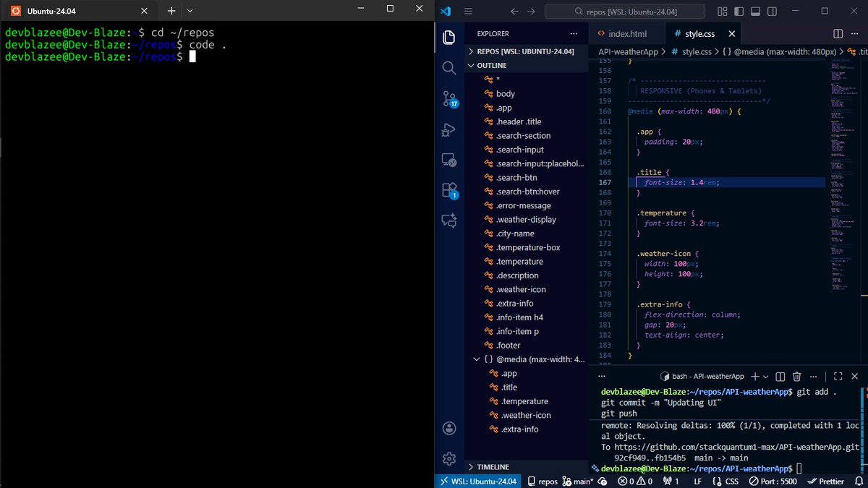Create a new terminal with plus icon
The width and height of the screenshot is (868, 488).
click(754, 376)
